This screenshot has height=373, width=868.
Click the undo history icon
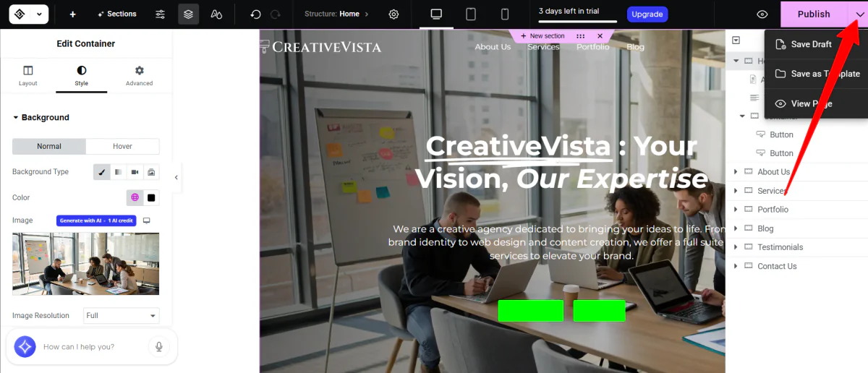(255, 14)
